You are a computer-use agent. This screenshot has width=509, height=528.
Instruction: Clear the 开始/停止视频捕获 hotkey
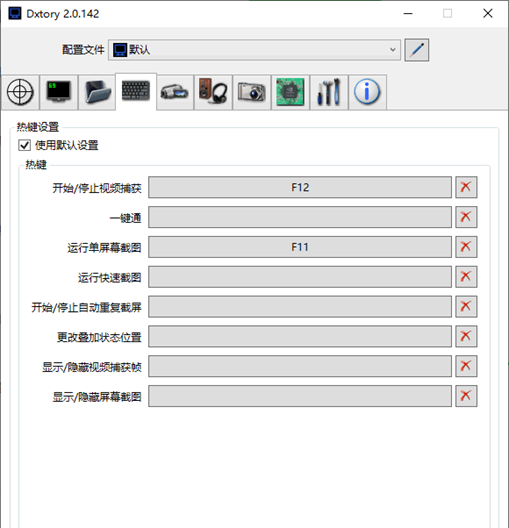coord(466,187)
